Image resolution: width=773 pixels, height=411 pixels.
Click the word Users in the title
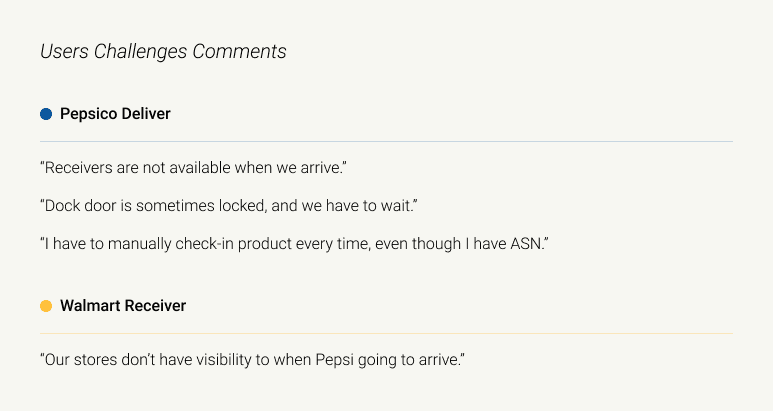click(x=64, y=51)
